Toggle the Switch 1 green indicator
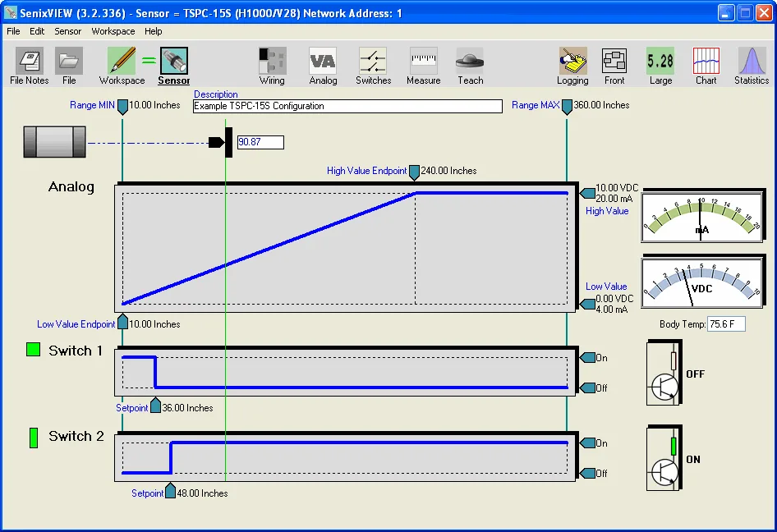 tap(33, 350)
